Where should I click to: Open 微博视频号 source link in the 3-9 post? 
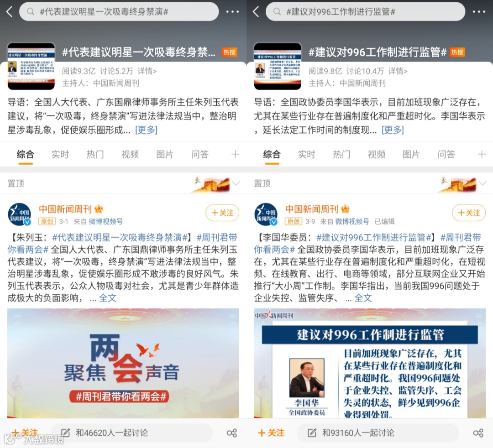[x=352, y=221]
